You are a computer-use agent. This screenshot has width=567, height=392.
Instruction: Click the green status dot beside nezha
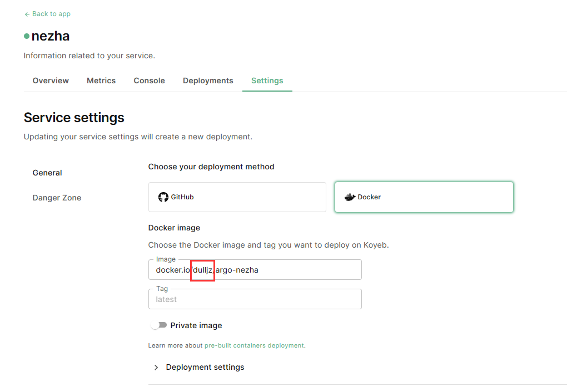tap(26, 36)
